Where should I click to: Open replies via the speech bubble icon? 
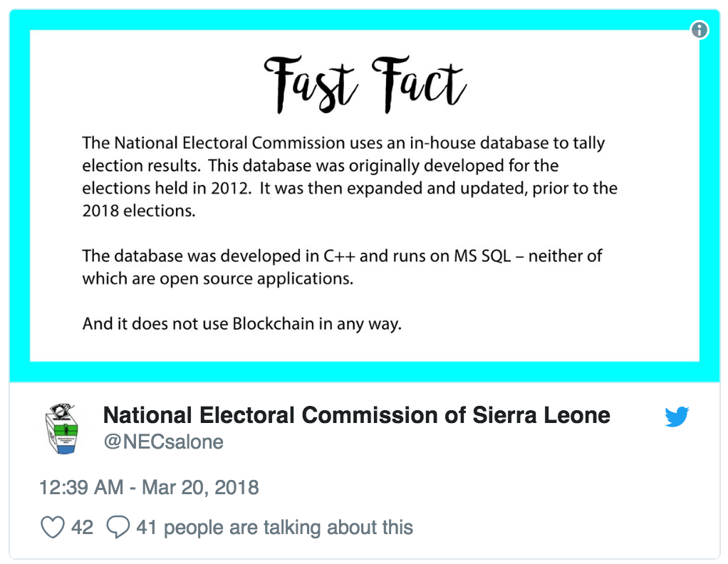click(x=118, y=528)
